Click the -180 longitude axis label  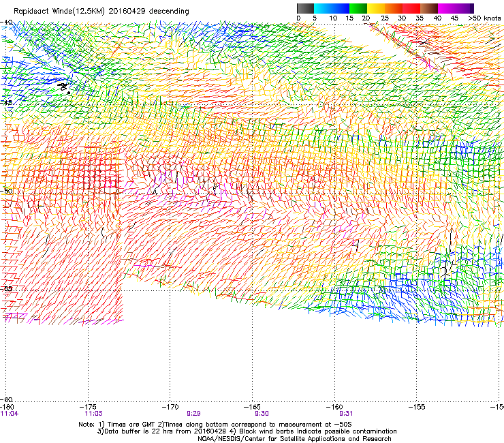point(6,407)
